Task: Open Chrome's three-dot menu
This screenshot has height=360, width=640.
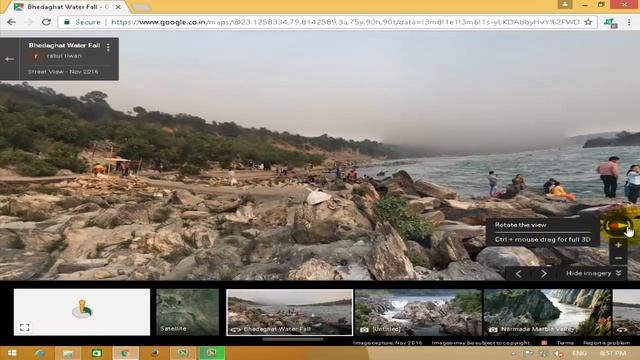Action: coord(629,22)
